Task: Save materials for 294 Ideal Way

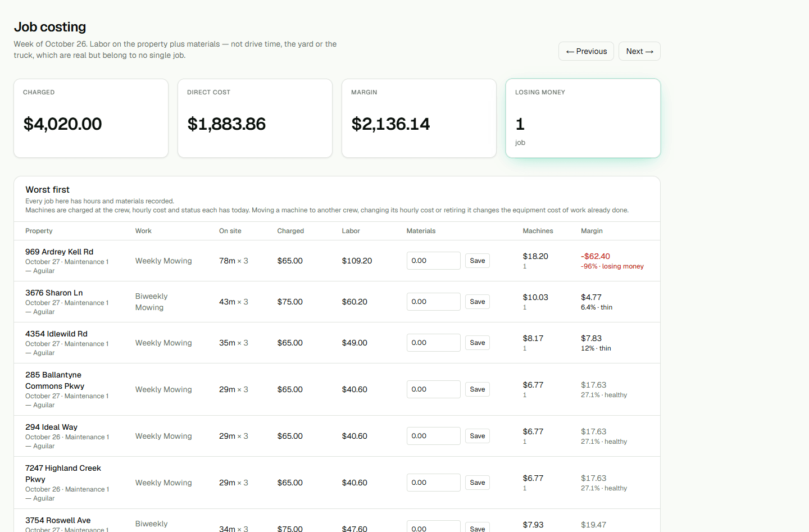Action: [x=478, y=436]
